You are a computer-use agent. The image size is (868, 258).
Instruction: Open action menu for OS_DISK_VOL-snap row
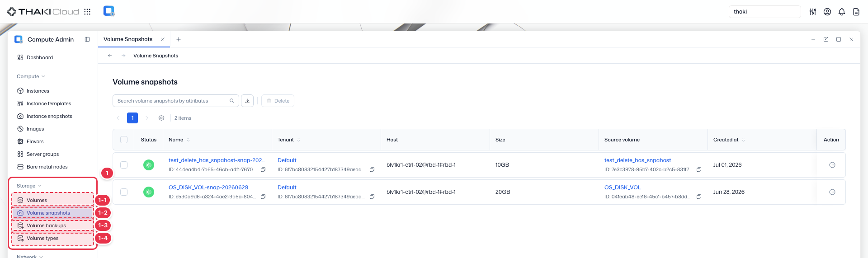pos(832,192)
